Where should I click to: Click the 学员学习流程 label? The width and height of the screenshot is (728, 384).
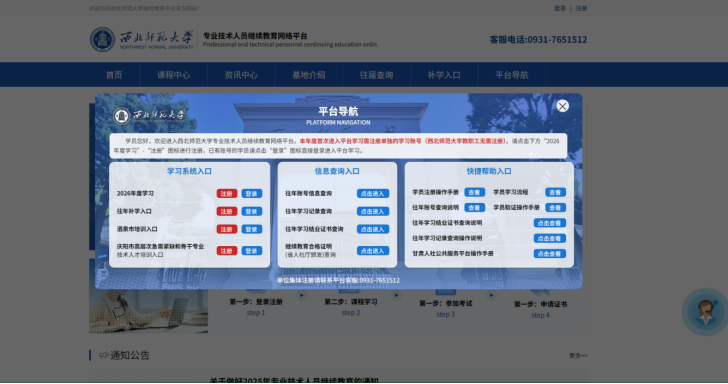[510, 192]
